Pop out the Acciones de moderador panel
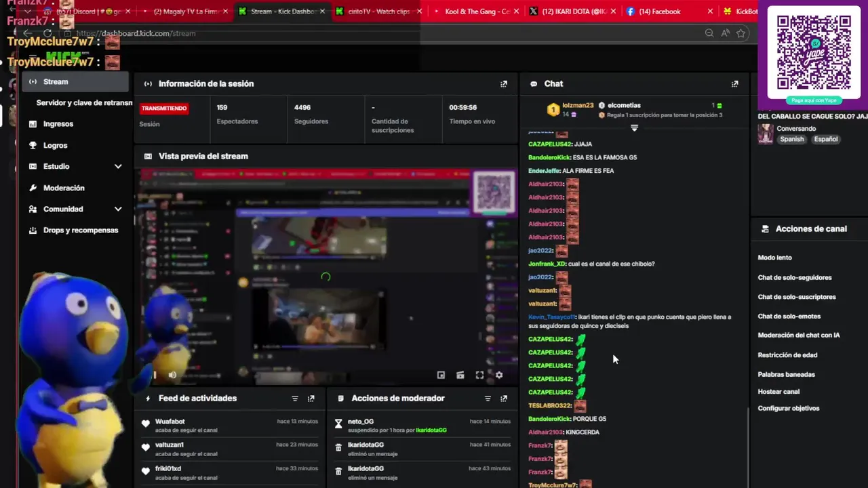Image resolution: width=868 pixels, height=488 pixels. click(504, 399)
